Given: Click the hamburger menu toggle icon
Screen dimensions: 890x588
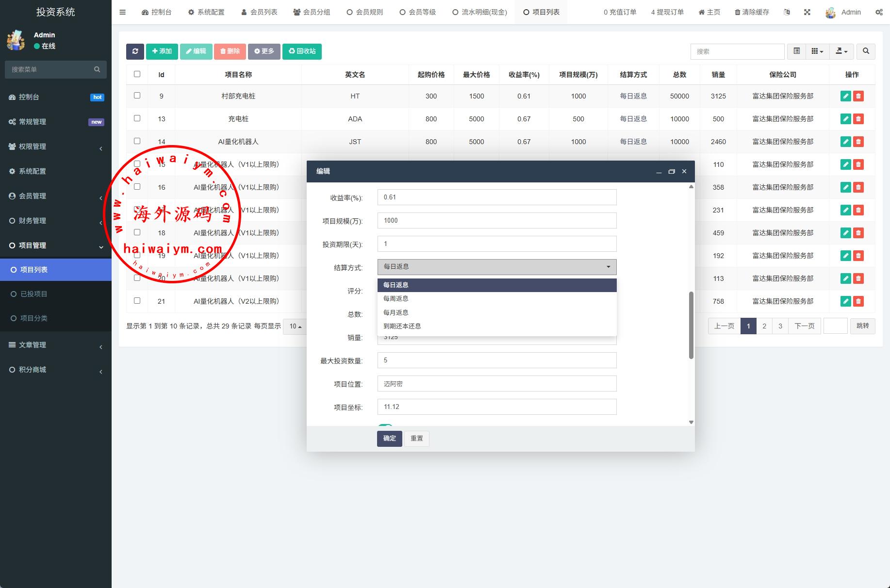Looking at the screenshot, I should point(123,12).
